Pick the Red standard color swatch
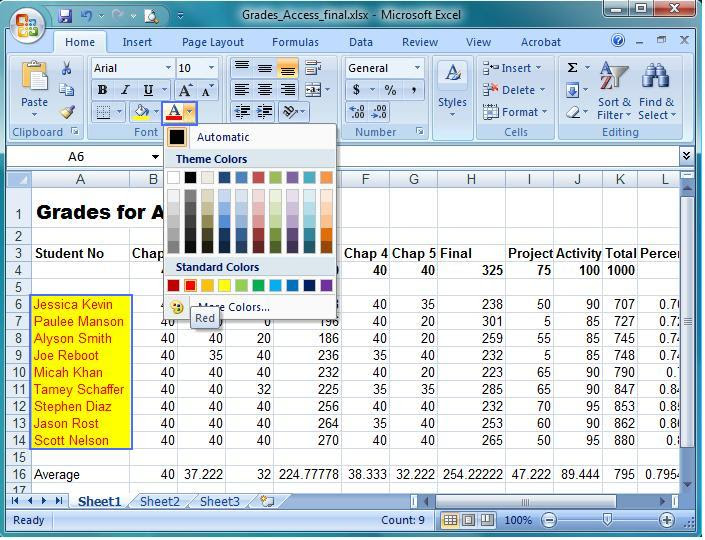This screenshot has height=540, width=705. click(191, 285)
